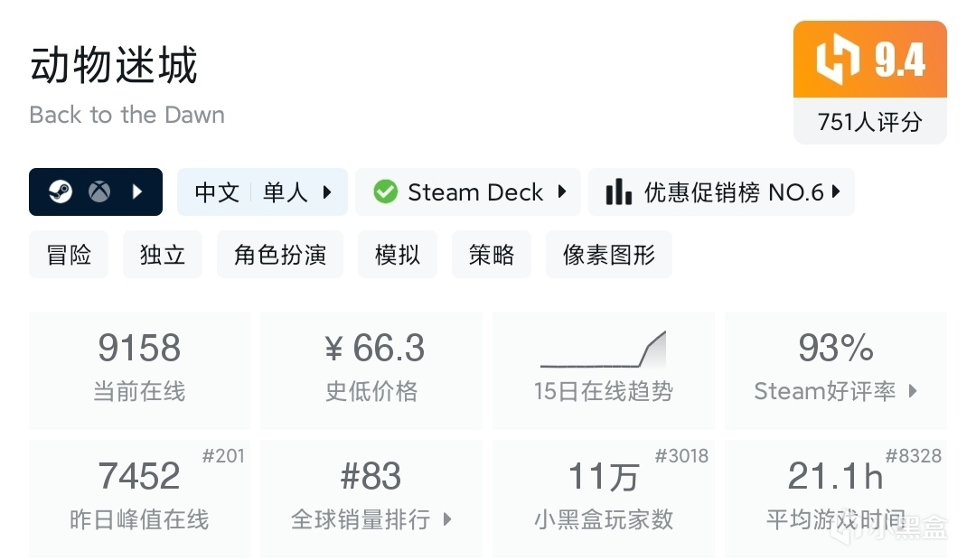
Task: Expand the 中文 单人 language details
Action: coord(263,191)
